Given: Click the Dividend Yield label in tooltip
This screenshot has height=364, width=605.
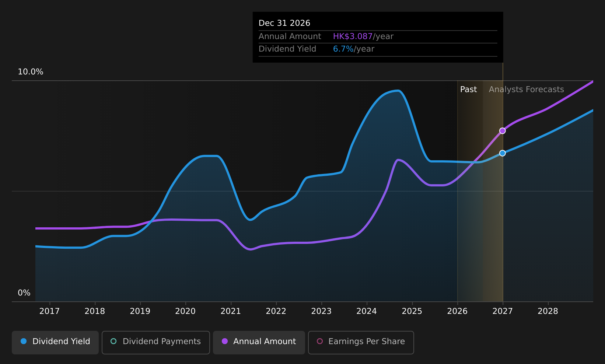Looking at the screenshot, I should pyautogui.click(x=287, y=49).
